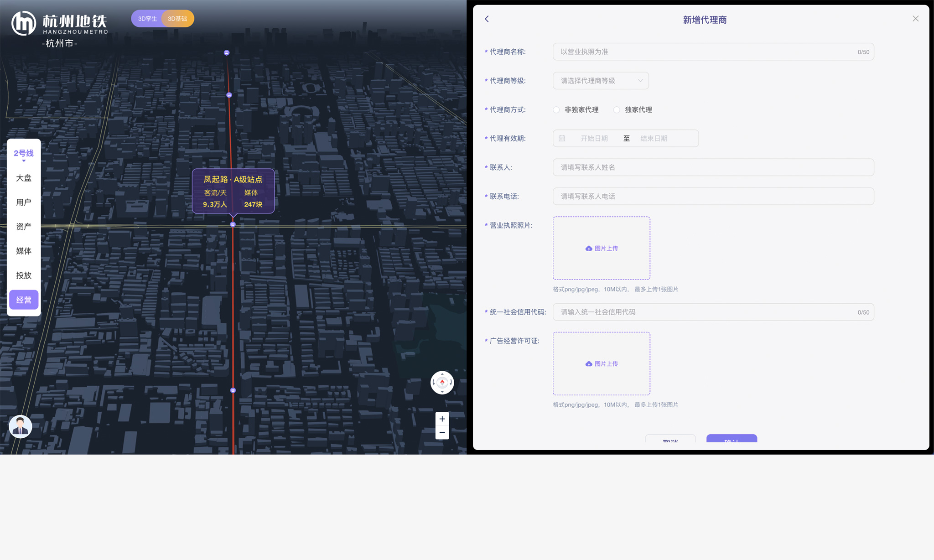The image size is (934, 560).
Task: Close the 新增代理商 panel
Action: (915, 19)
